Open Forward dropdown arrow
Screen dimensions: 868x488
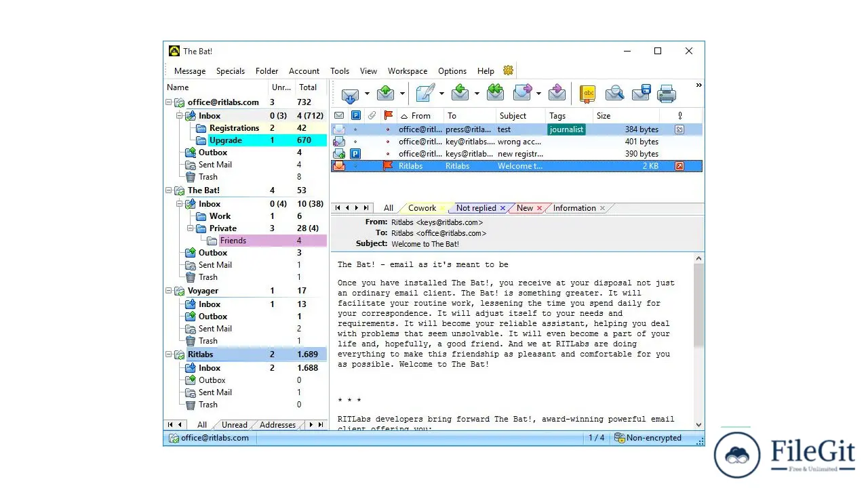click(539, 94)
